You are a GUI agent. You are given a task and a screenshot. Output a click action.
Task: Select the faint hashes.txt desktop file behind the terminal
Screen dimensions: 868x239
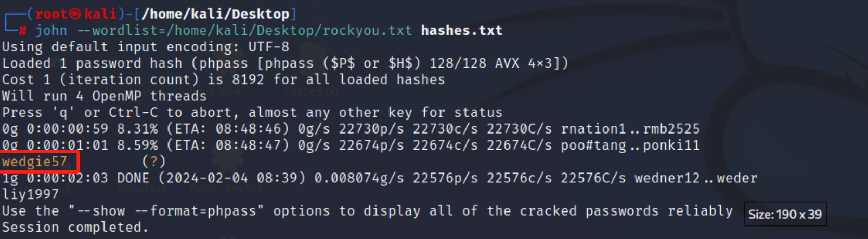click(x=312, y=92)
